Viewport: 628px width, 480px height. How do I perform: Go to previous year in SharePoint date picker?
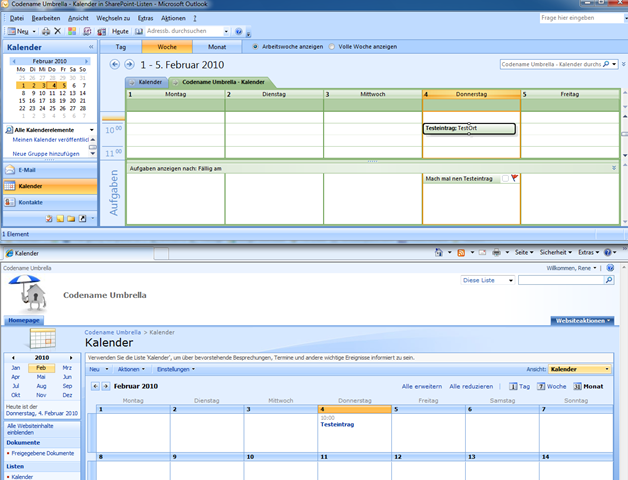point(13,357)
